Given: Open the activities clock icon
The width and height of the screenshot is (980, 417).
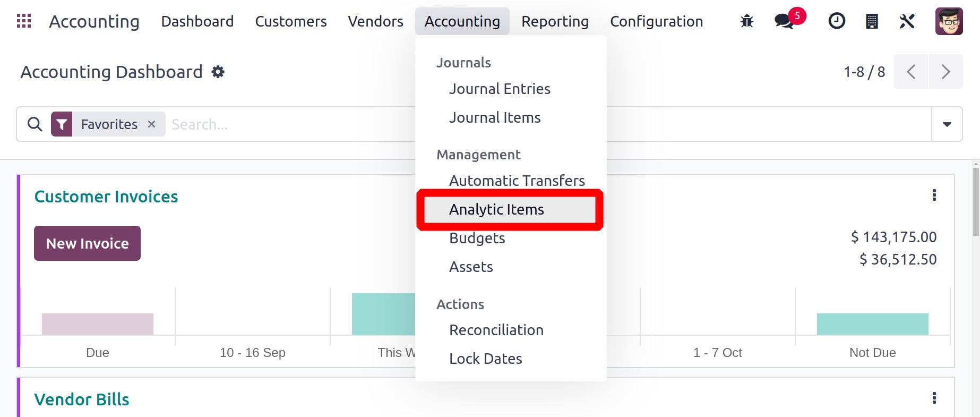Looking at the screenshot, I should [837, 21].
